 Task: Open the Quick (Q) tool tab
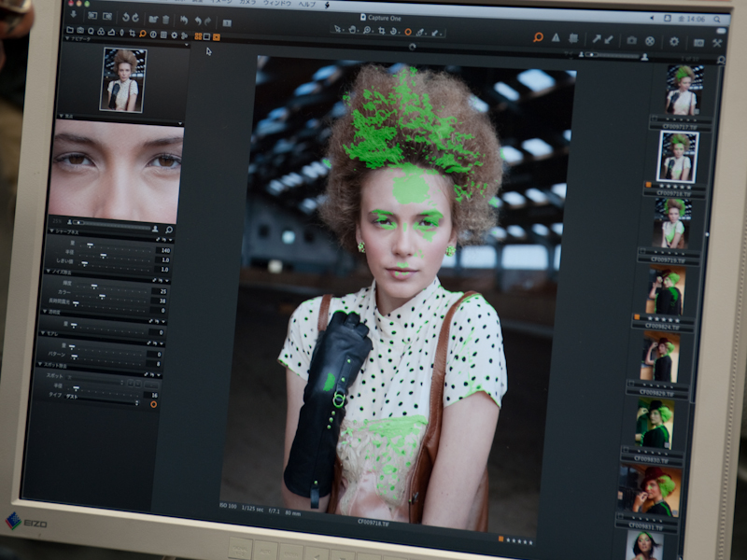click(x=91, y=31)
